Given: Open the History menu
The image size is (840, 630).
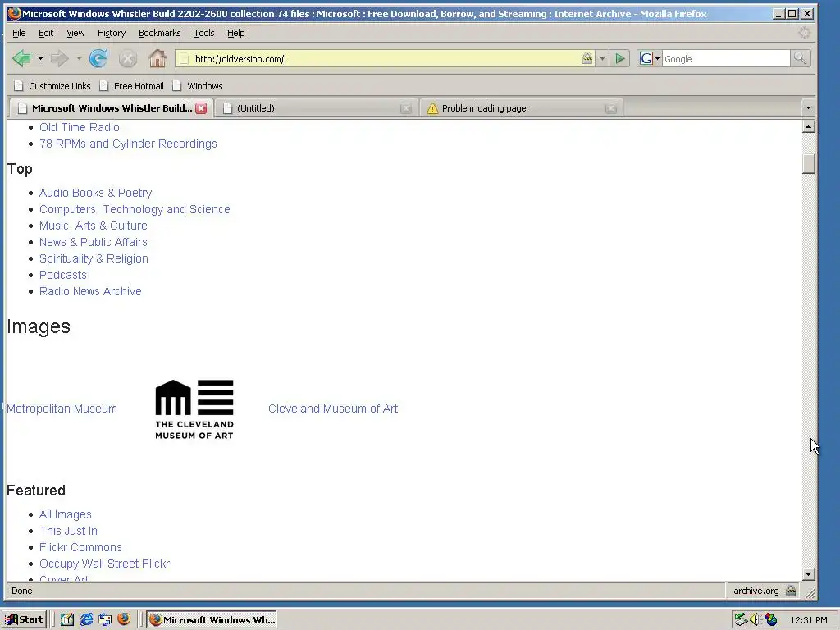Looking at the screenshot, I should click(112, 33).
